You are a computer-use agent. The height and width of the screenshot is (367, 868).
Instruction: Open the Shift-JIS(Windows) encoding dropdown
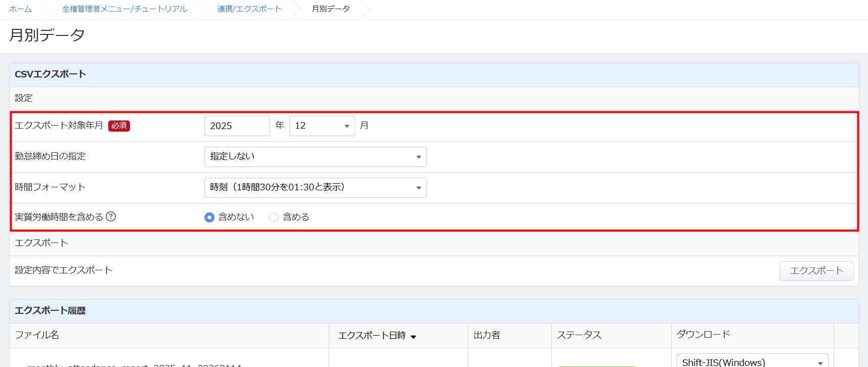(x=752, y=361)
